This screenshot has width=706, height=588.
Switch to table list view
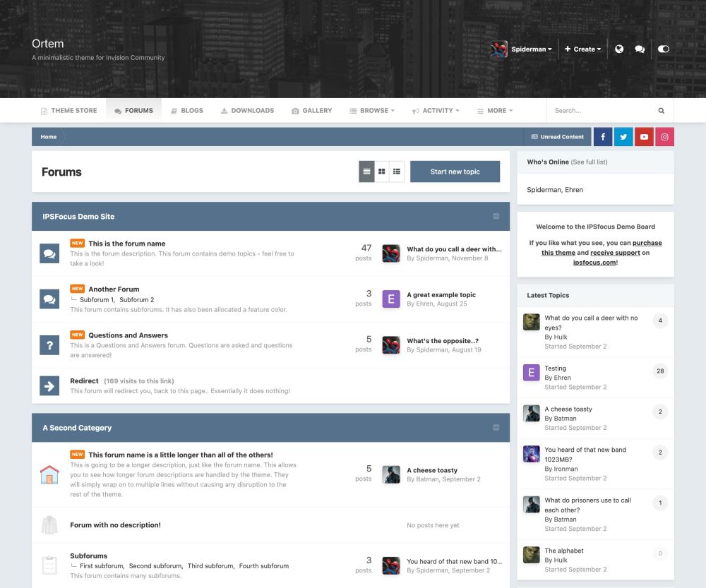366,172
